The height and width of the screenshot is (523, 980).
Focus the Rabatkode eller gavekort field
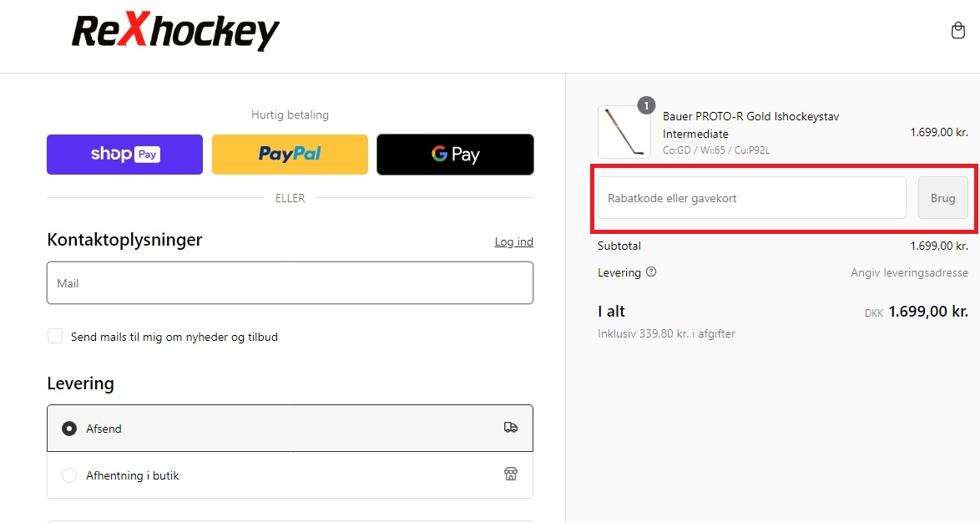coord(752,198)
